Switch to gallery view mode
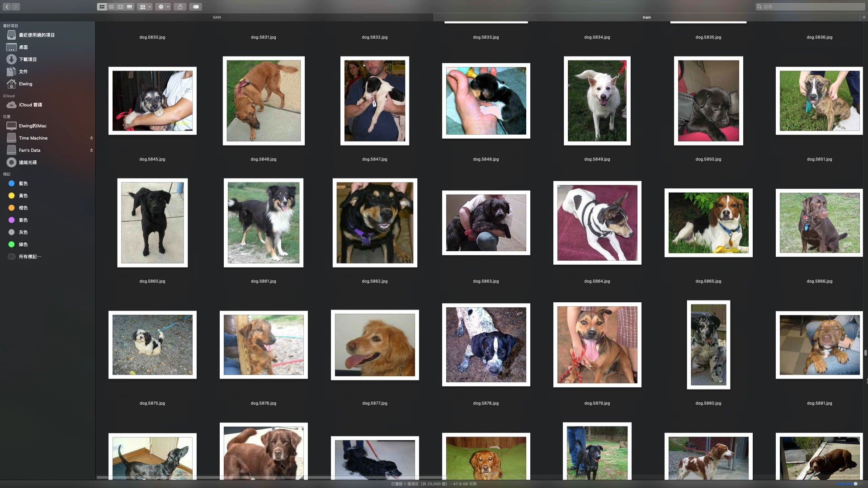The height and width of the screenshot is (488, 868). 130,7
